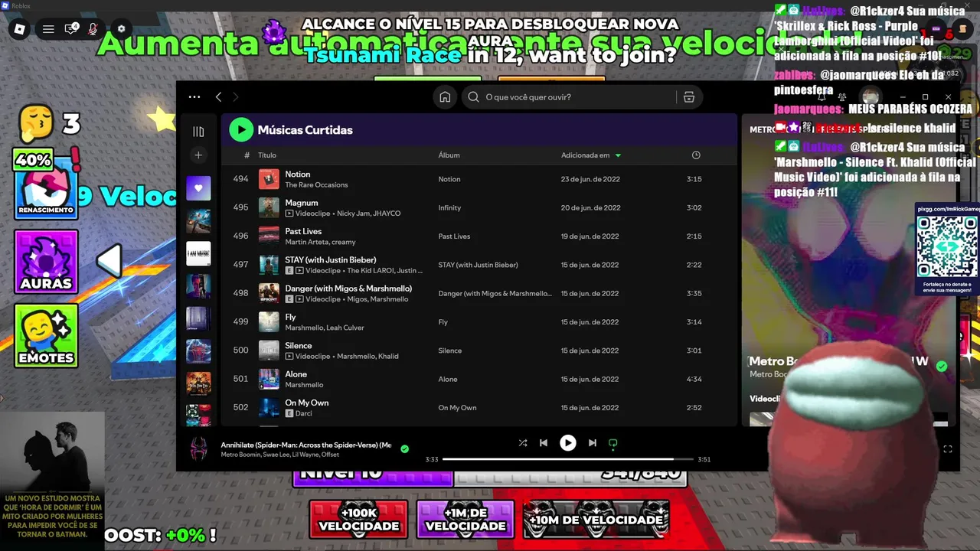Open the 'I AM MUSIC' album in sidebar
Image resolution: width=980 pixels, height=551 pixels.
198,254
